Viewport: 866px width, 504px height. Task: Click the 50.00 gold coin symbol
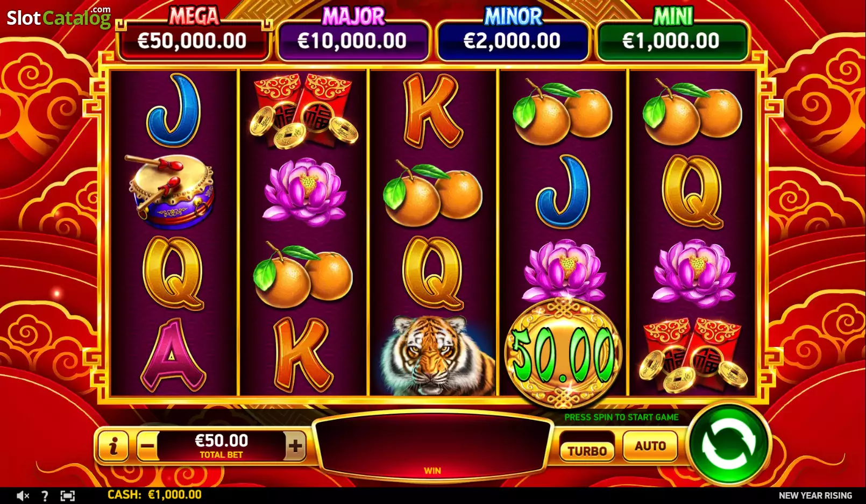pyautogui.click(x=563, y=353)
